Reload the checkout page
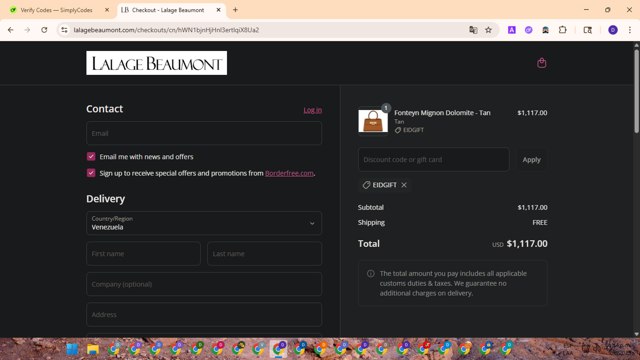This screenshot has width=640, height=360. tap(44, 30)
